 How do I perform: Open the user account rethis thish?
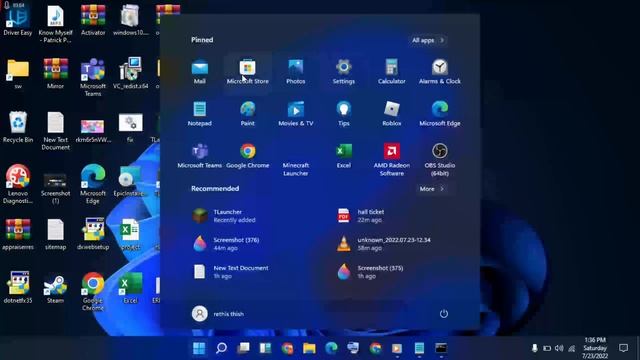click(218, 313)
